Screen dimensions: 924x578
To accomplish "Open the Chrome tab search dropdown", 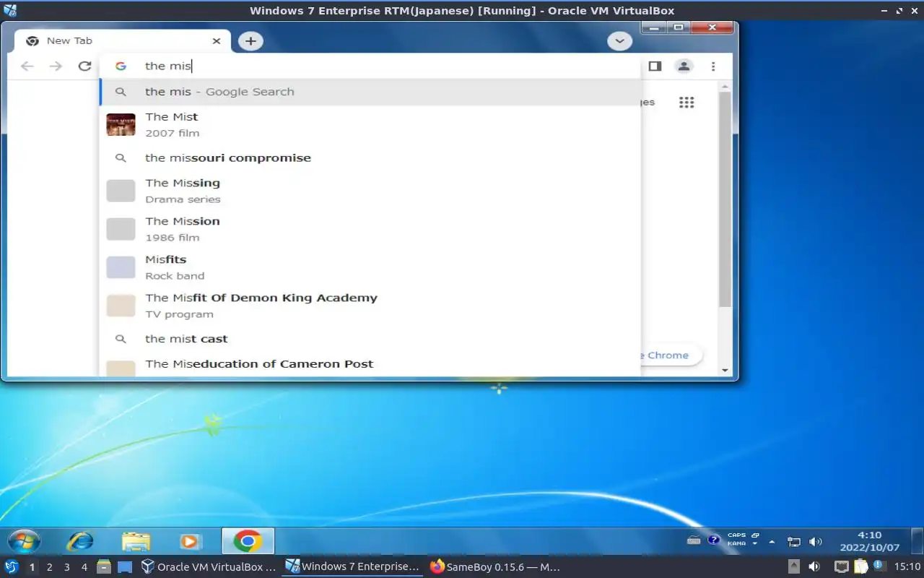I will click(x=619, y=41).
